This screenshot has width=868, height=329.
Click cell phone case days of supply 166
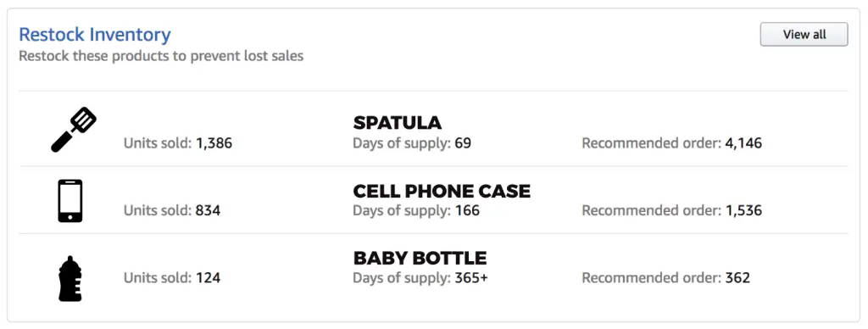click(467, 210)
